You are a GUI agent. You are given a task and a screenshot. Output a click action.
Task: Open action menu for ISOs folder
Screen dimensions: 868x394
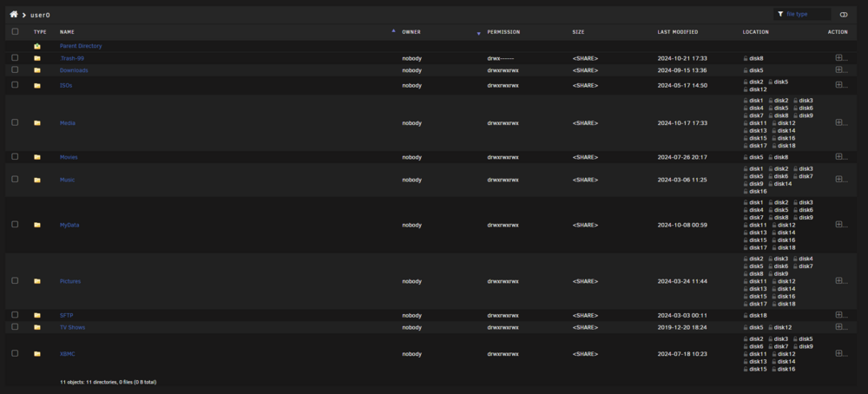point(841,85)
